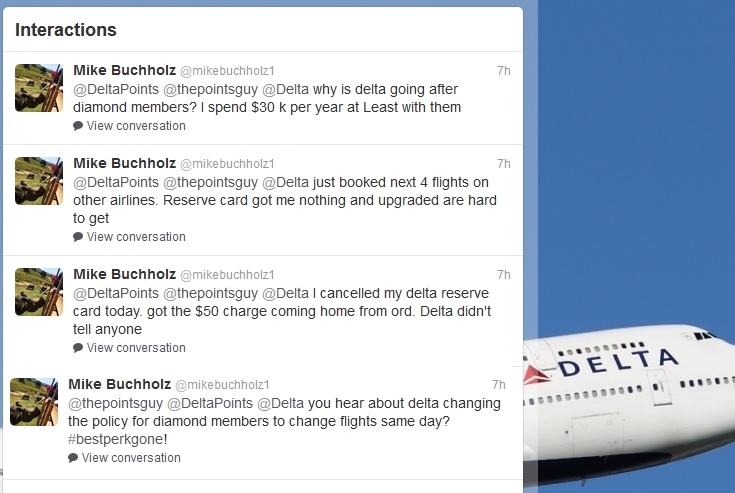
Task: Click Mike Buchholz avatar in first tweet
Action: pos(39,88)
